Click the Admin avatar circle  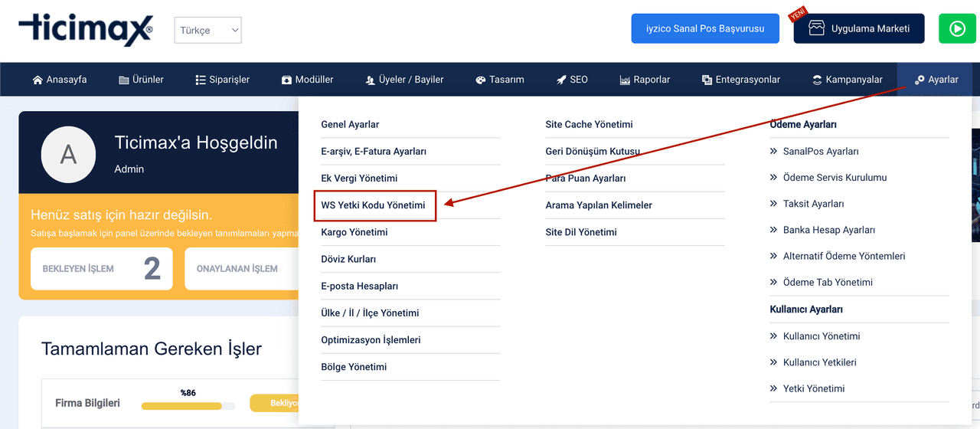click(x=68, y=154)
